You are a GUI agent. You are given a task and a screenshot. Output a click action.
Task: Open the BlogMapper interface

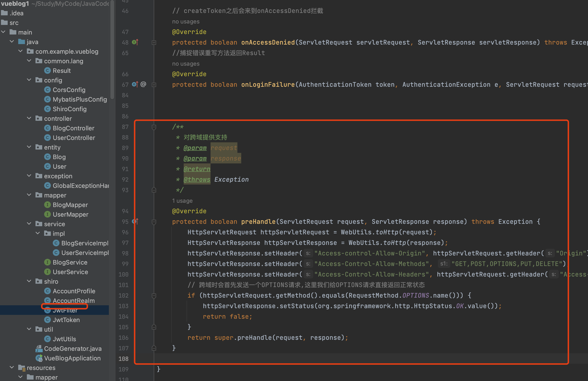[x=70, y=205]
